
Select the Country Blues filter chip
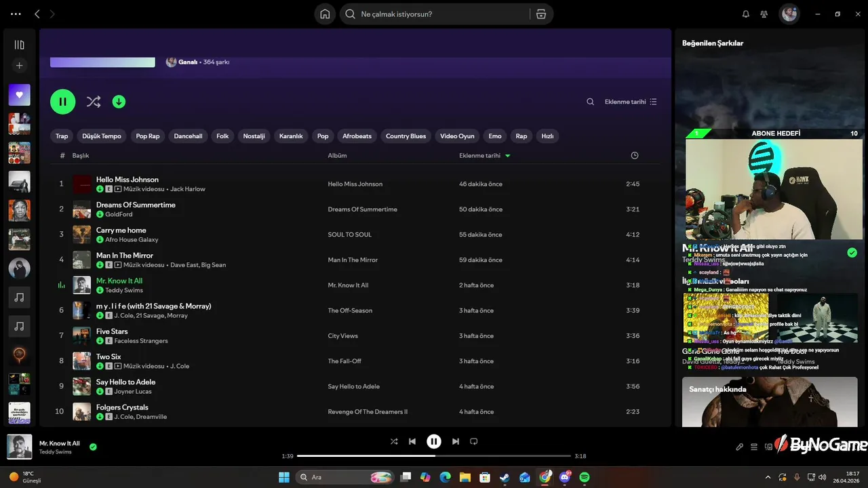point(406,136)
